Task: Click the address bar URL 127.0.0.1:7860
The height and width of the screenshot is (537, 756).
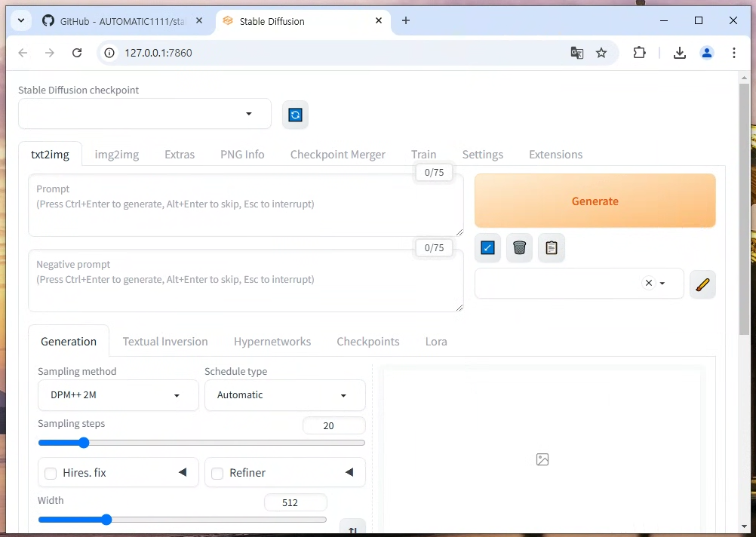Action: pos(158,53)
